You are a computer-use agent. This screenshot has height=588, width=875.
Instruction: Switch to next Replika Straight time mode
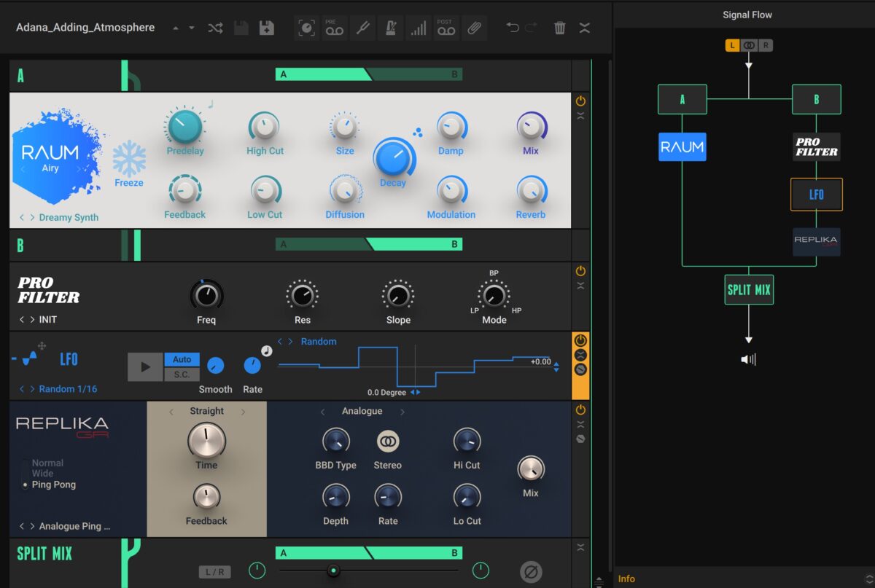[x=243, y=412]
